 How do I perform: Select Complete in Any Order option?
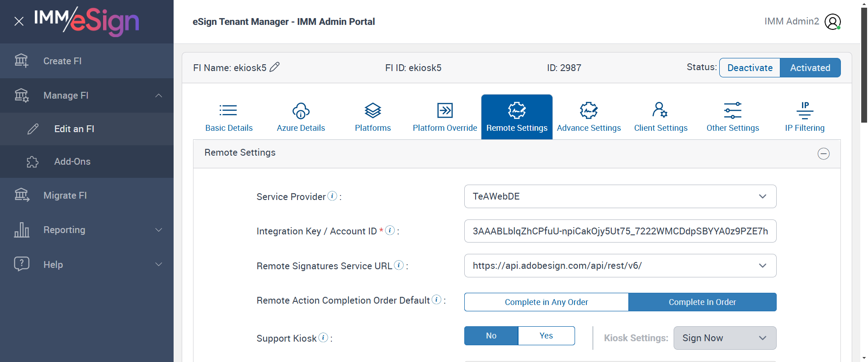pyautogui.click(x=546, y=302)
